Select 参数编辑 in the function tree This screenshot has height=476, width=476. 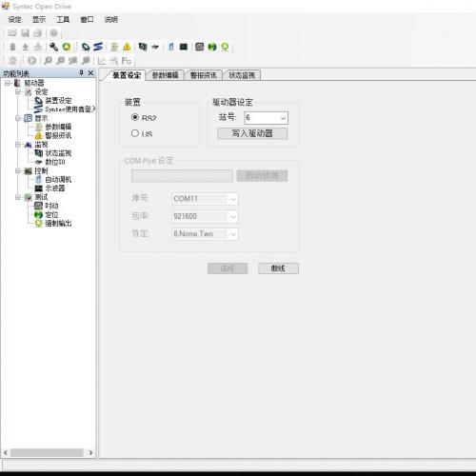pyautogui.click(x=58, y=127)
